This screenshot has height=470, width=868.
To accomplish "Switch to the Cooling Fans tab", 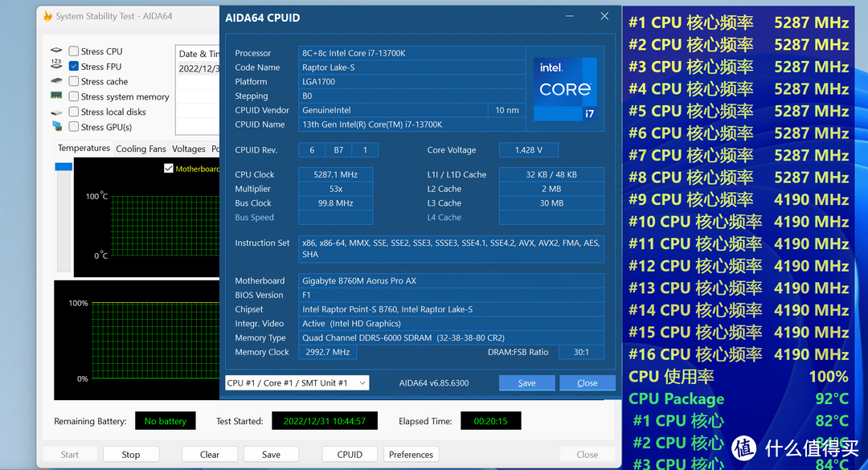I will click(141, 149).
